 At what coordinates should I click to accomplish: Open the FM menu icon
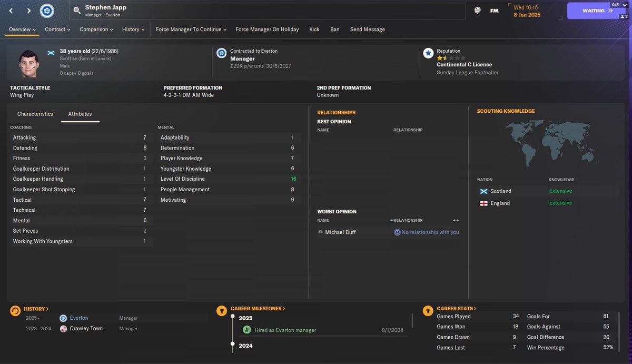[x=494, y=11]
